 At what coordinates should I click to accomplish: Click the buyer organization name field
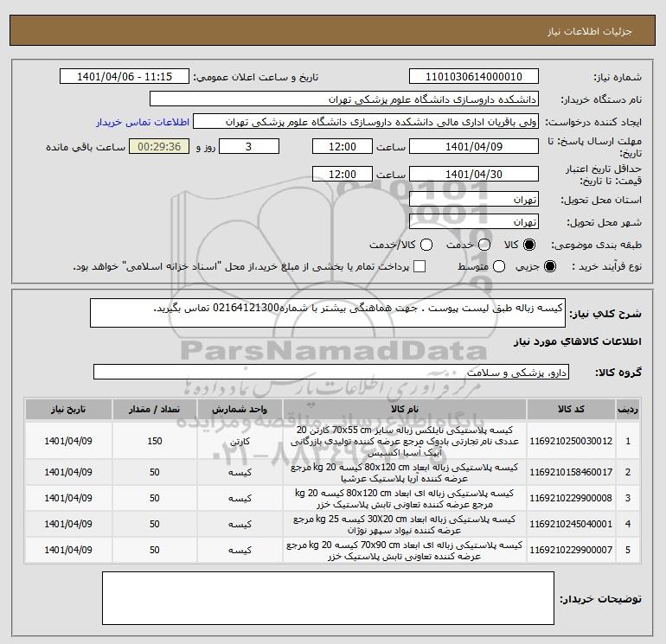[344, 99]
